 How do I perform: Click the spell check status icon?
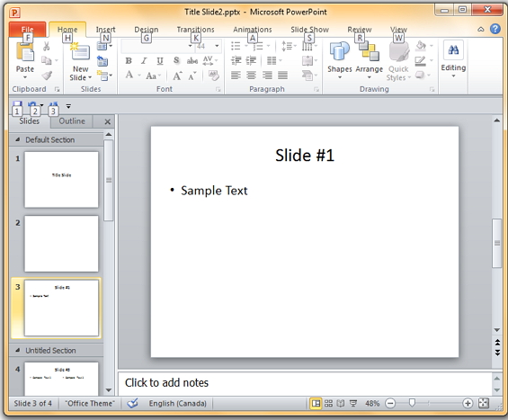132,404
